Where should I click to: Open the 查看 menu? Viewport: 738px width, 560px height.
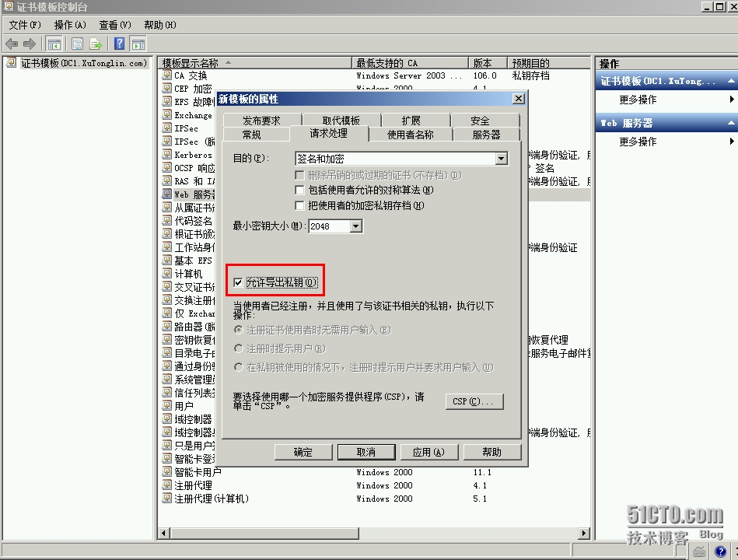tap(115, 25)
